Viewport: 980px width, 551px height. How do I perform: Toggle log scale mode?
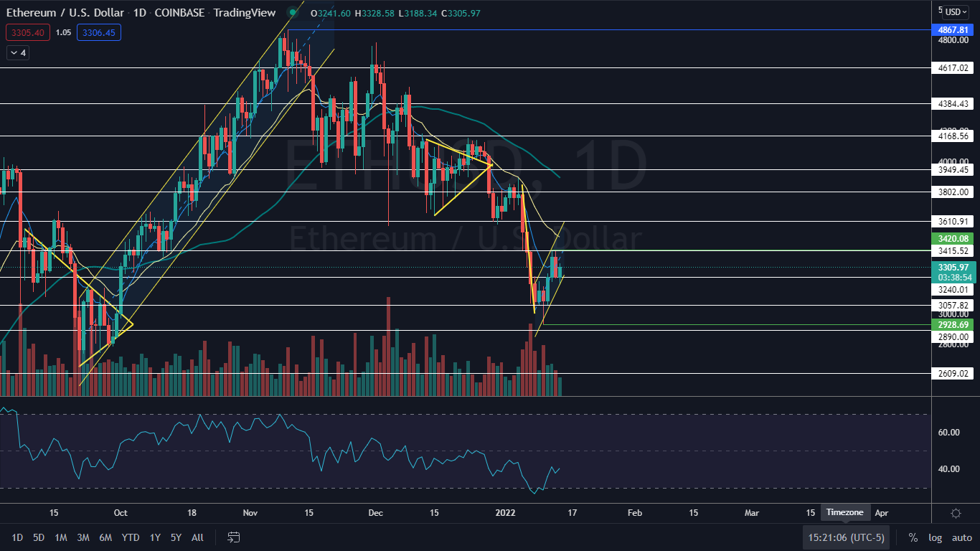pos(935,537)
